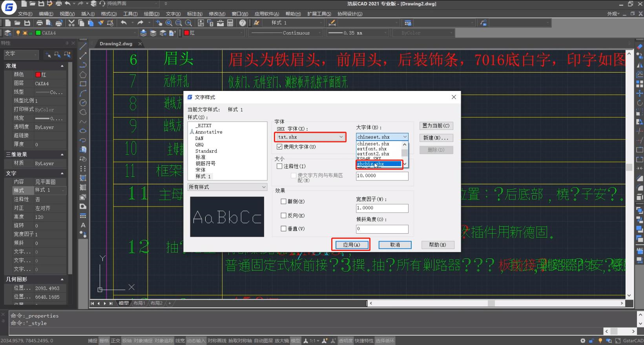Open the dimension style icon
Viewport: 644px width, 345px height.
(332, 23)
